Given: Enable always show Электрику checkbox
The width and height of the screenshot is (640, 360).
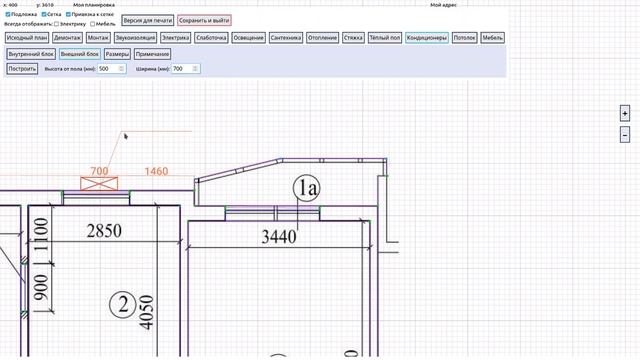Looking at the screenshot, I should (x=57, y=24).
